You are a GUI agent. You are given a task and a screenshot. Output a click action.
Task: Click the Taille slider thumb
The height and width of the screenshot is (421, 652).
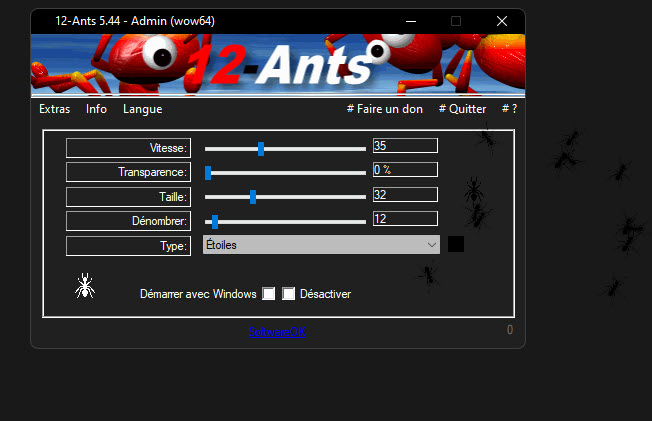click(x=253, y=196)
